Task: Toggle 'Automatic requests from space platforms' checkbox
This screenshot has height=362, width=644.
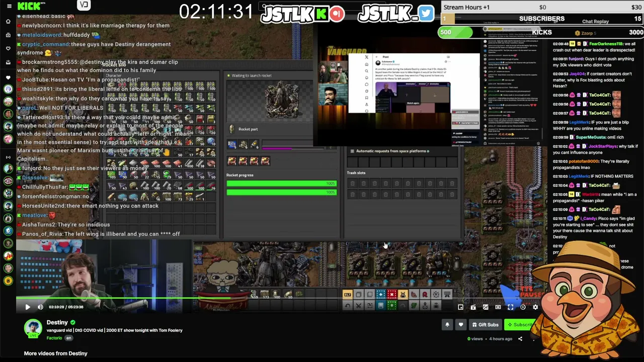Action: [352, 151]
